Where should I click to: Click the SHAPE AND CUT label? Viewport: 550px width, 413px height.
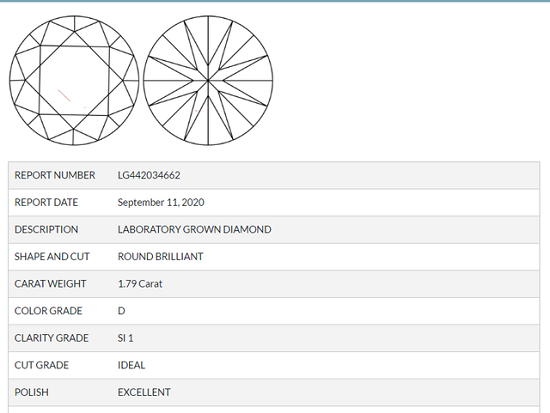(x=52, y=257)
